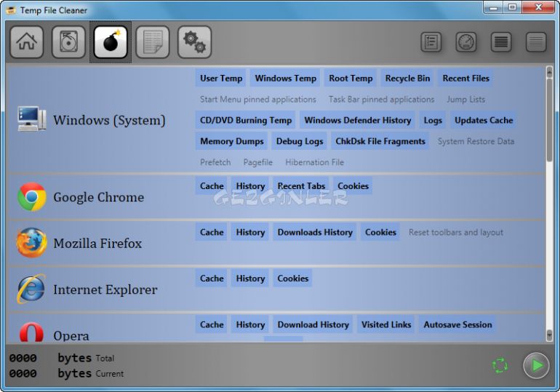
Task: Toggle Updates Cache option
Action: coord(484,120)
